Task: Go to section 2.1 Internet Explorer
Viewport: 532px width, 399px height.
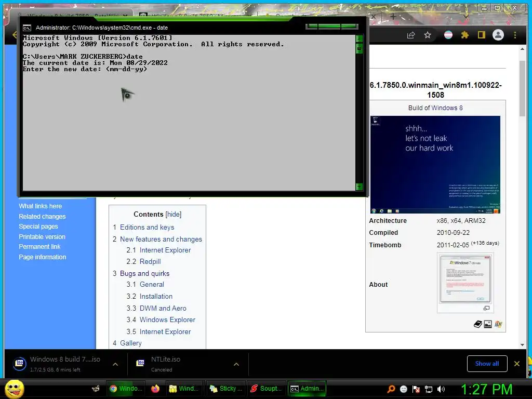Action: 165,250
